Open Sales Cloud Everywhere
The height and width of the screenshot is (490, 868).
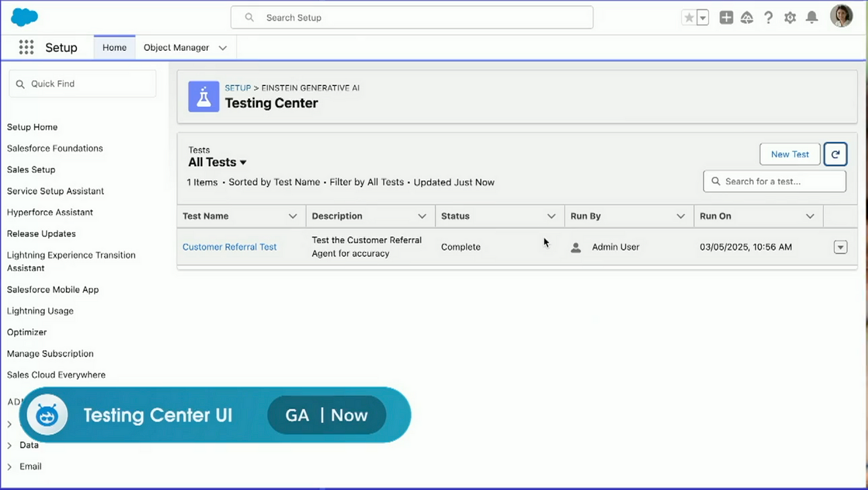point(56,375)
